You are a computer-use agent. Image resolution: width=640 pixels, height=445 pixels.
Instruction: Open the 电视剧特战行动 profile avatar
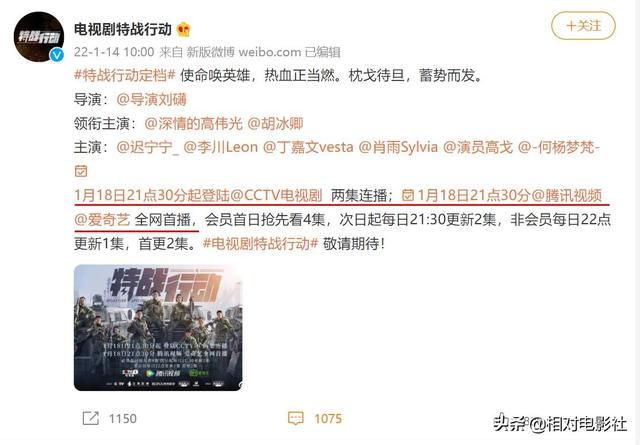point(39,37)
